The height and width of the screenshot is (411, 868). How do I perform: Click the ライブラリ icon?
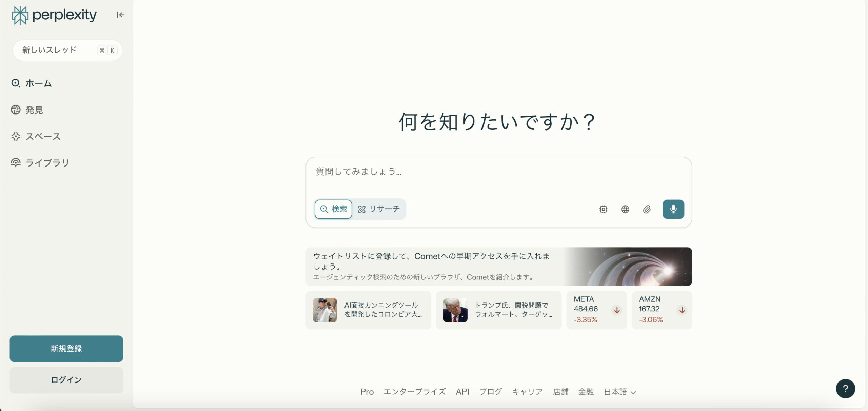tap(16, 163)
